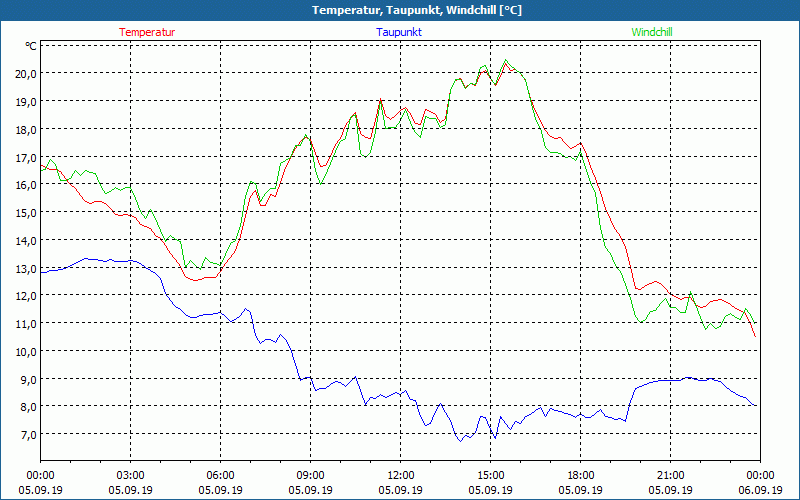Click the 18,0 y-axis value
Screen dimensions: 800x500
tap(27, 129)
